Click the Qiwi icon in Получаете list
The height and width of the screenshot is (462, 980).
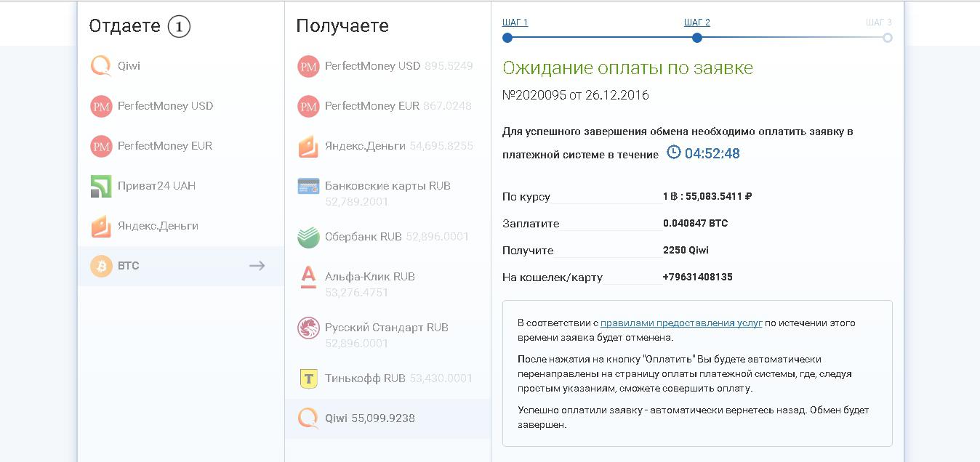[x=309, y=418]
